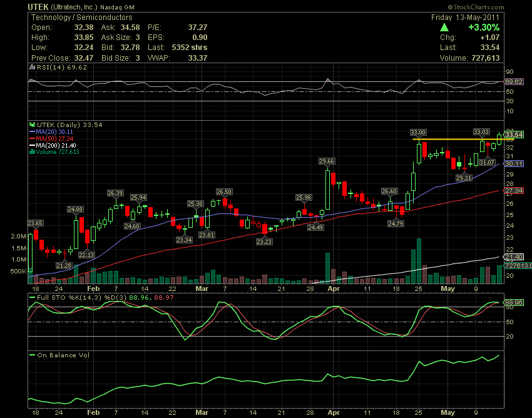The image size is (532, 418).
Task: Click the 24.88 price annotation
Action: (x=75, y=210)
